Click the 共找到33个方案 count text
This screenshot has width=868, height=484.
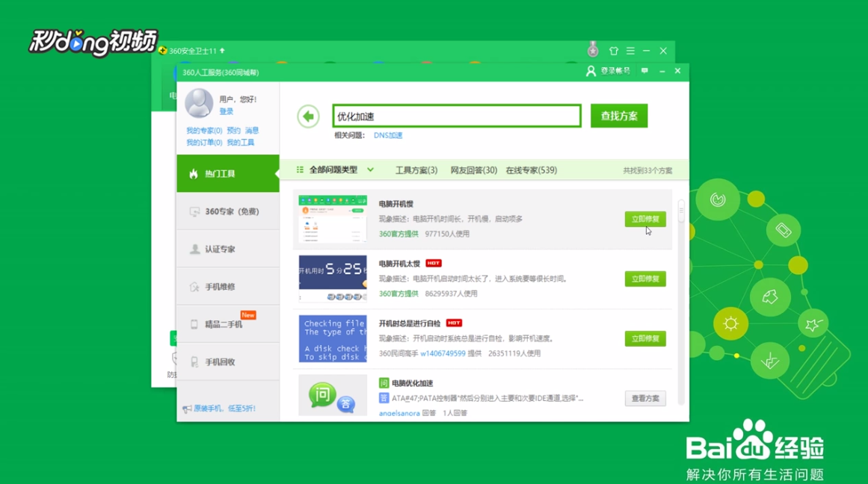point(647,171)
